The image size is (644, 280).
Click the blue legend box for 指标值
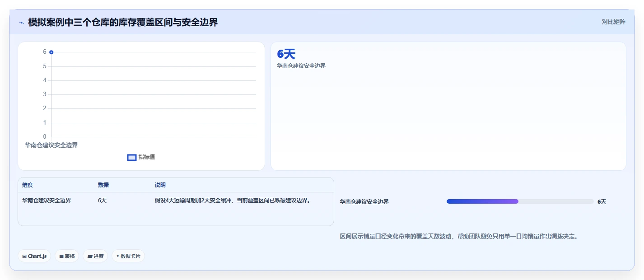tap(132, 158)
